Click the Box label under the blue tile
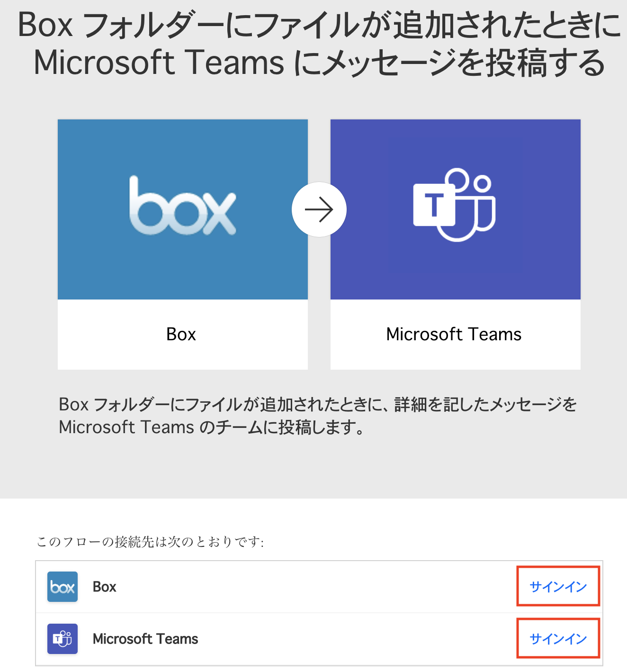The height and width of the screenshot is (672, 627). point(181,334)
